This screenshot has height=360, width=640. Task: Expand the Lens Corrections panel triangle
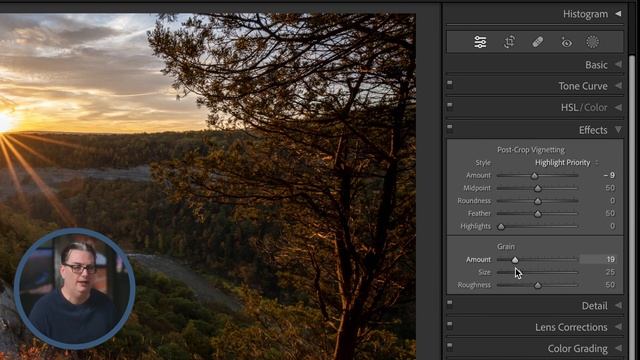click(x=618, y=327)
